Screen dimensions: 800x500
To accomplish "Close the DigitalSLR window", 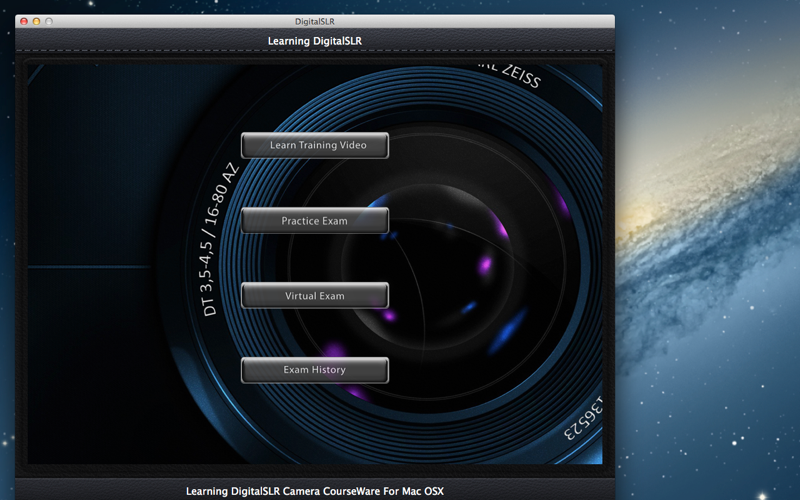I will pyautogui.click(x=23, y=21).
